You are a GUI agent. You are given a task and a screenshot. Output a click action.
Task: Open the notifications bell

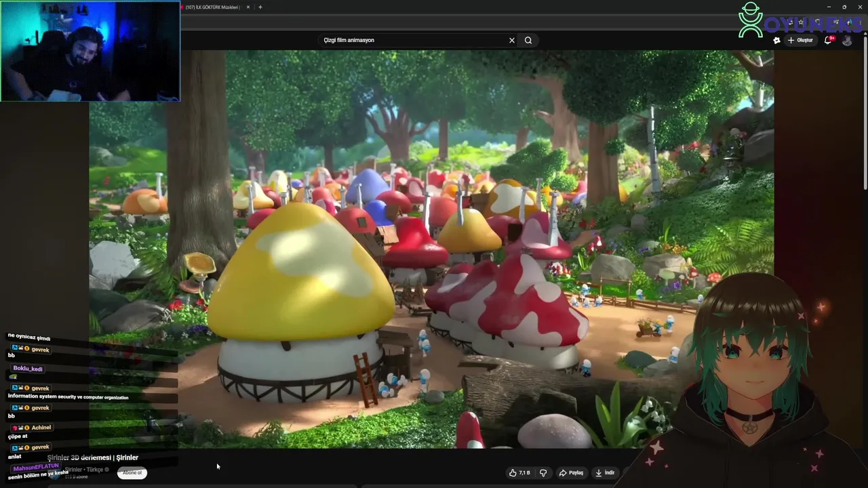click(x=828, y=40)
